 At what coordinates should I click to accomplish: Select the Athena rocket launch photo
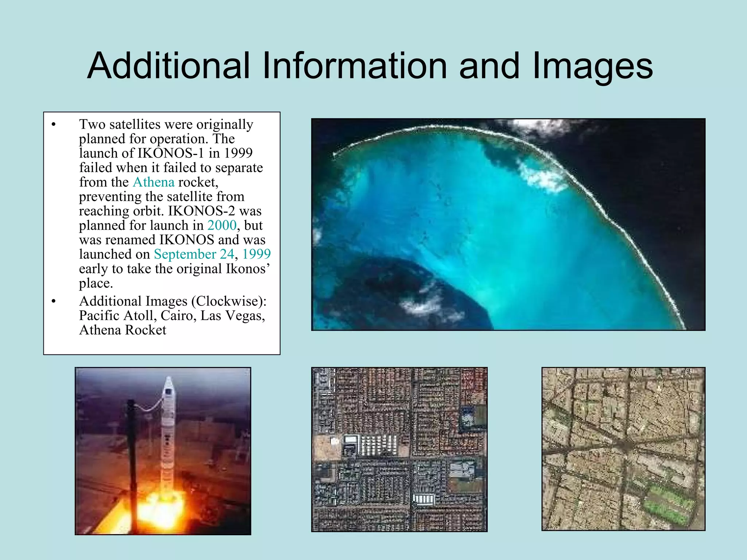click(x=163, y=451)
